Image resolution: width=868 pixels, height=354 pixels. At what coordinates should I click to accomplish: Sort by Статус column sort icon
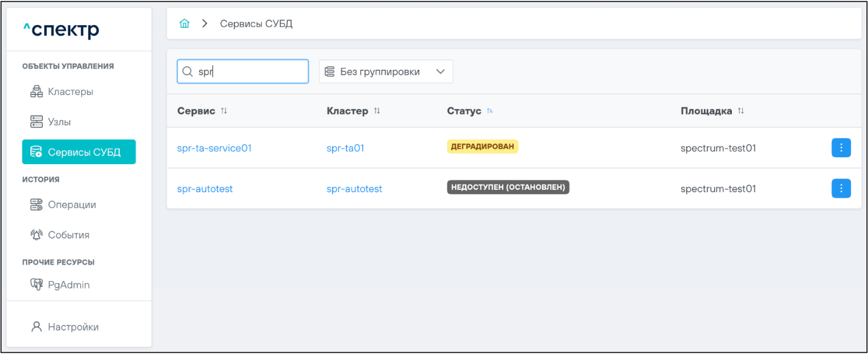pyautogui.click(x=490, y=111)
